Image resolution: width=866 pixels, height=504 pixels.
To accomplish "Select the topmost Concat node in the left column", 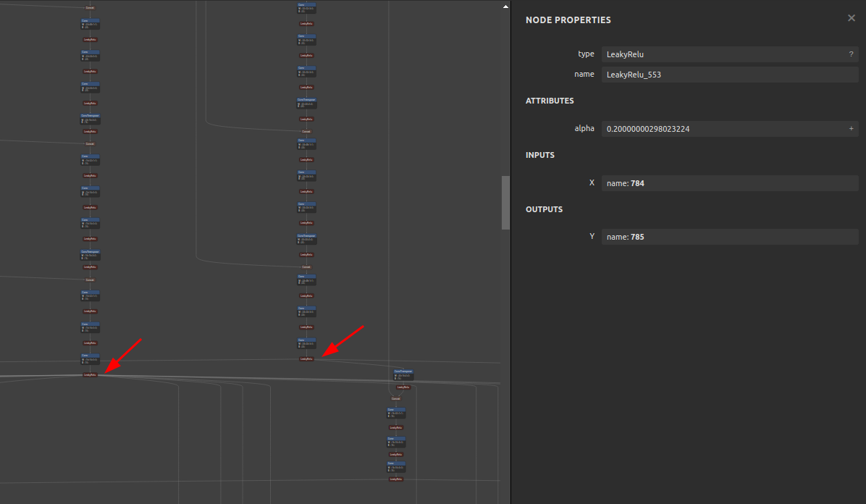I will pos(90,8).
